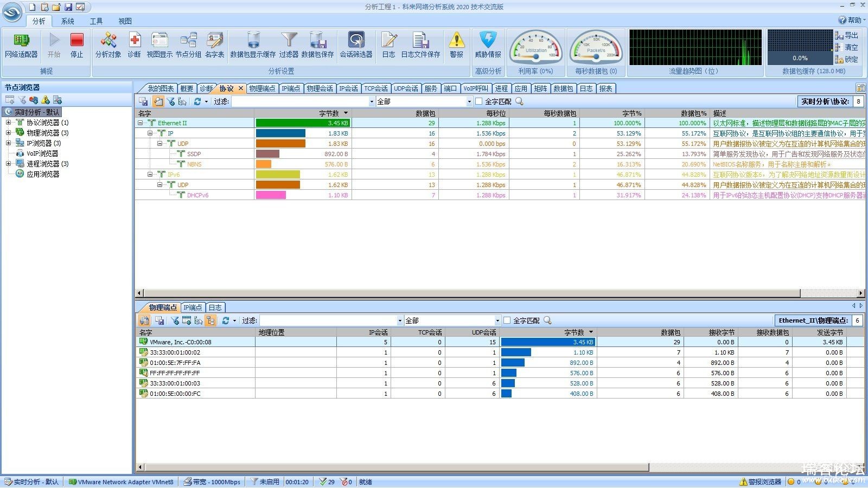The height and width of the screenshot is (488, 868).
Task: Expand IP浏览器 (3) tree node
Action: pyautogui.click(x=8, y=143)
